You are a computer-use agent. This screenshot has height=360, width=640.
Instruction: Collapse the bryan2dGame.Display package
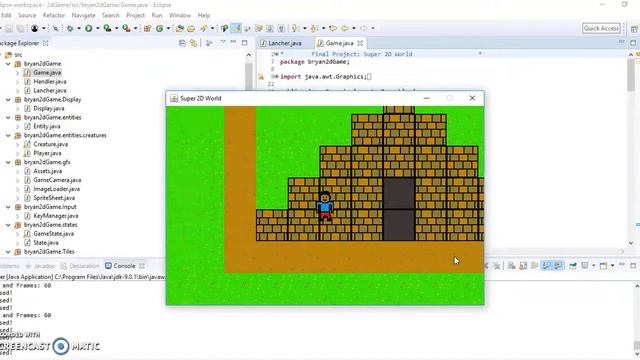click(x=8, y=100)
